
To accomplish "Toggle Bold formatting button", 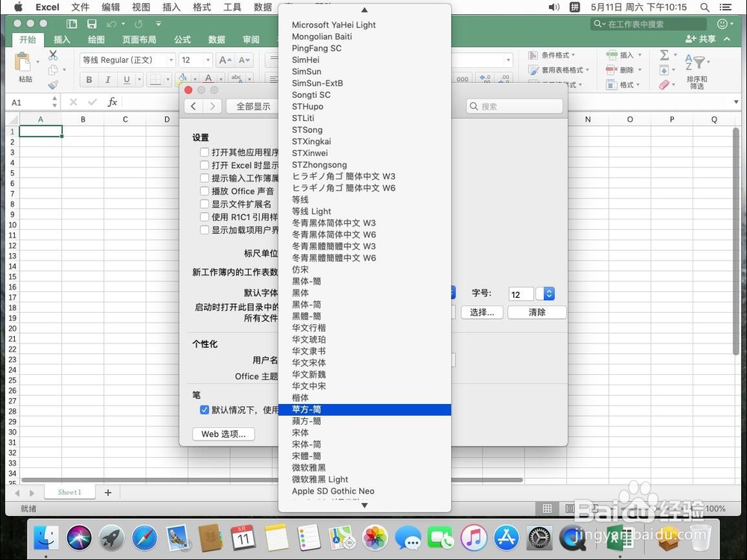I will coord(89,80).
